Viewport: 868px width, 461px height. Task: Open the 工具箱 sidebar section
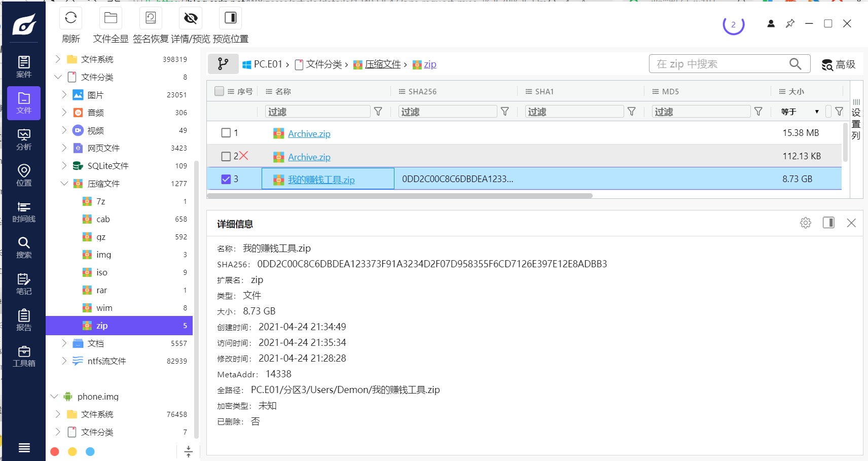click(24, 357)
